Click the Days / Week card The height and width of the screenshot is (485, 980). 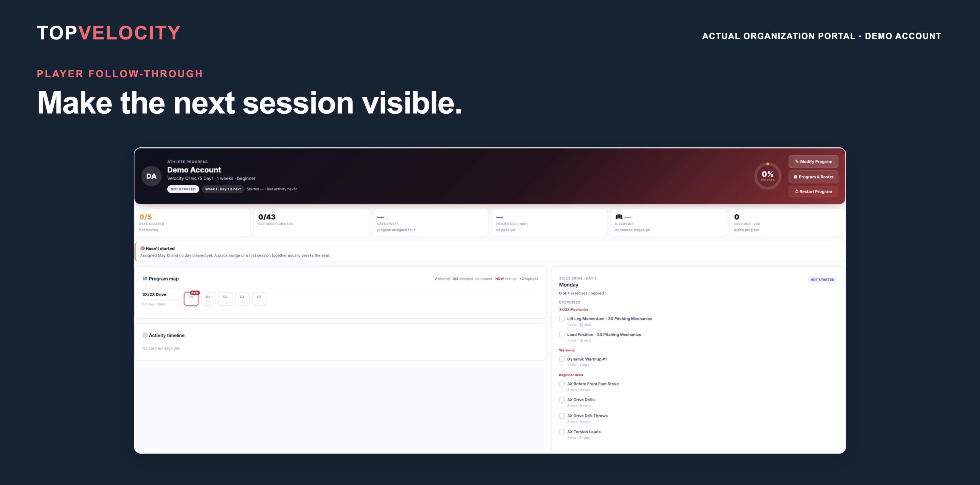[x=430, y=223]
